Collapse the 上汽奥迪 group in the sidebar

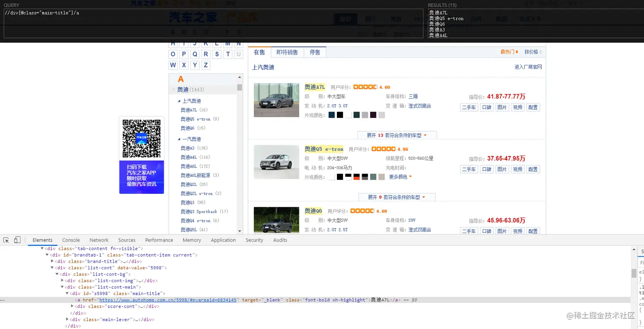[x=179, y=101]
